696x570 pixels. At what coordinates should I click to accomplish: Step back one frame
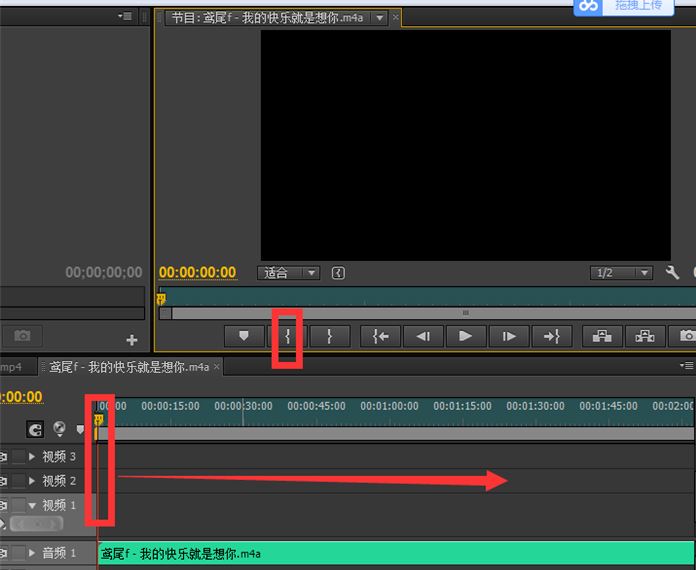tap(423, 336)
